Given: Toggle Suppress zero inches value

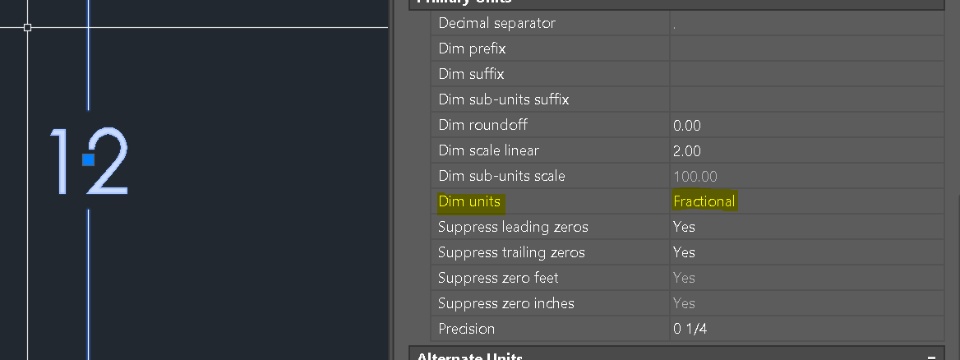Looking at the screenshot, I should click(x=806, y=303).
